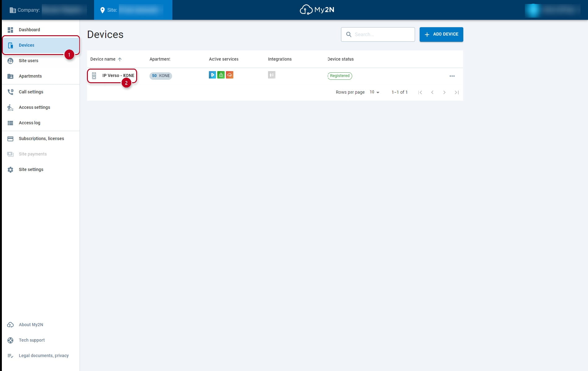Go to the first page
588x371 pixels.
(x=420, y=92)
